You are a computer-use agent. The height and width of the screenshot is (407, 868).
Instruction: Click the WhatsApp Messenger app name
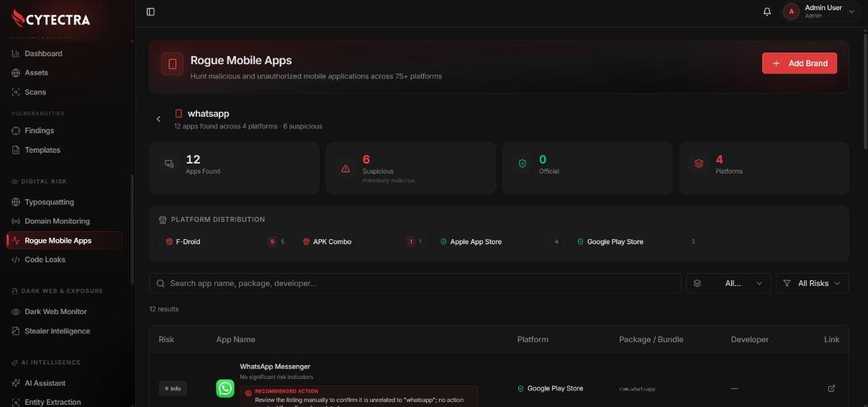[x=275, y=367]
